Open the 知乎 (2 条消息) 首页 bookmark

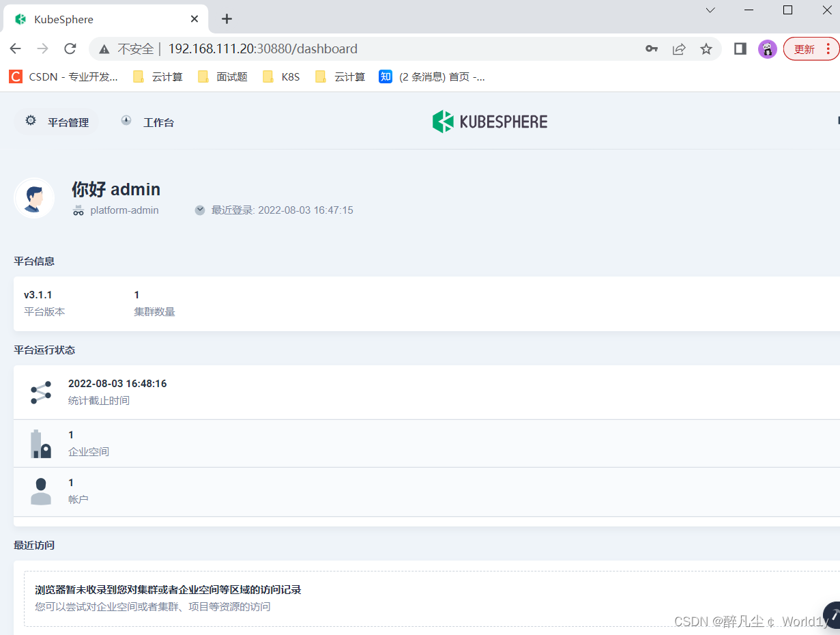[433, 77]
